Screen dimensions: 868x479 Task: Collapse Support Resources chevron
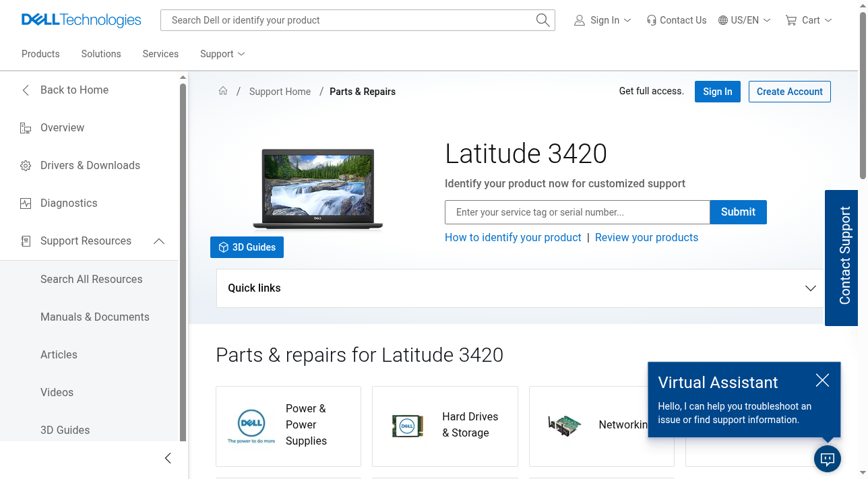coord(159,241)
